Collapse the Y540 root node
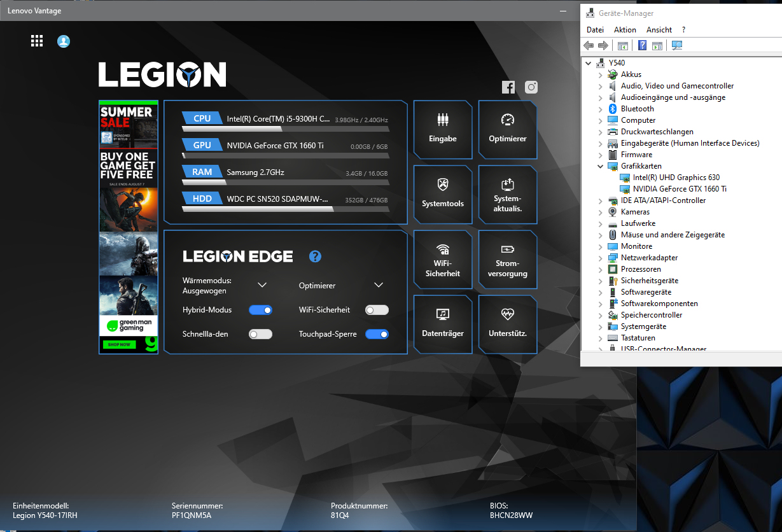The width and height of the screenshot is (782, 532). pos(589,63)
